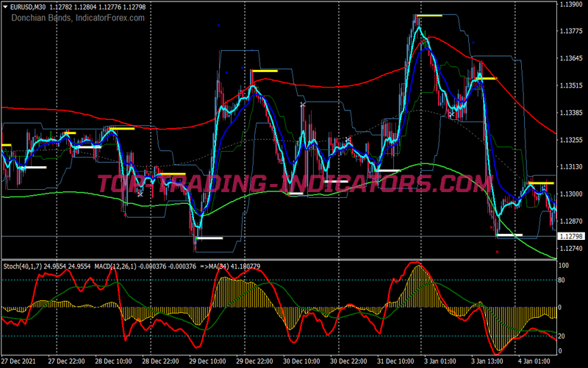Viewport: 588px width, 368px height.
Task: Click the 27 Dec 22:00 time axis label
Action: (x=66, y=361)
